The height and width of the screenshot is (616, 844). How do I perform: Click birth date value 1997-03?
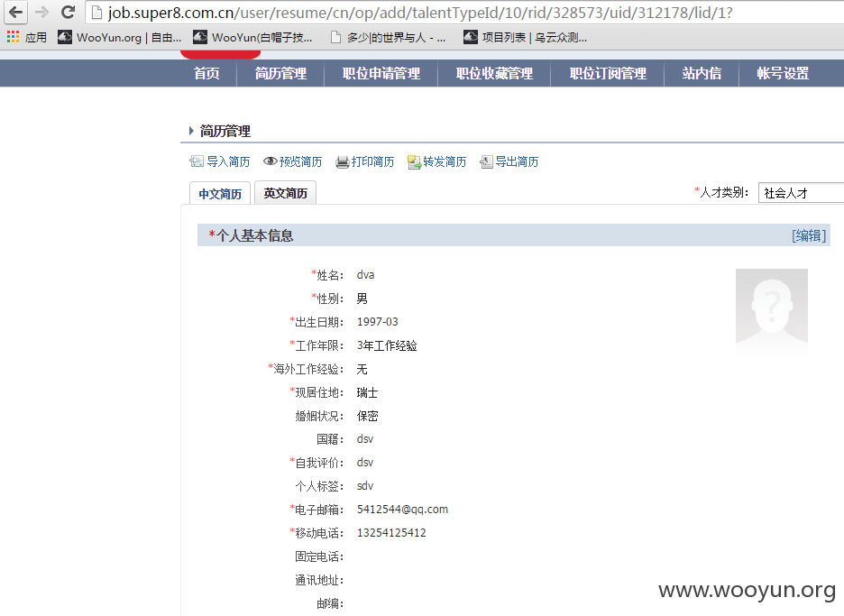coord(377,322)
